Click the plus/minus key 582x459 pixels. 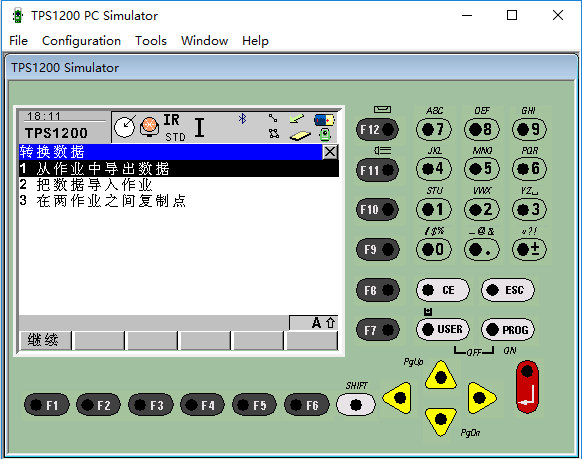529,249
